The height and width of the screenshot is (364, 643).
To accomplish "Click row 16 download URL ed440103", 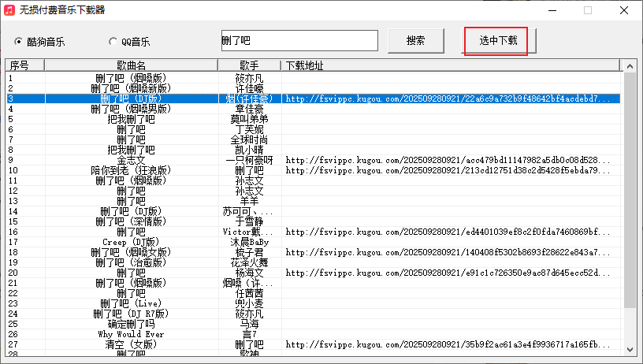I will [448, 232].
